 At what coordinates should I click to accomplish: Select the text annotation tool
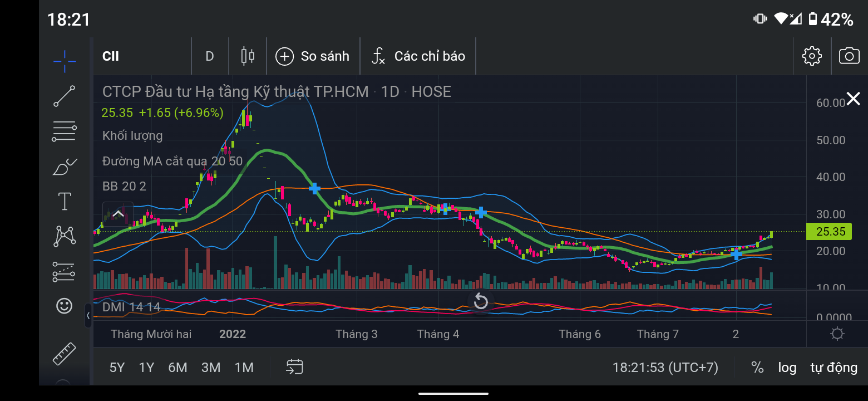coord(65,201)
